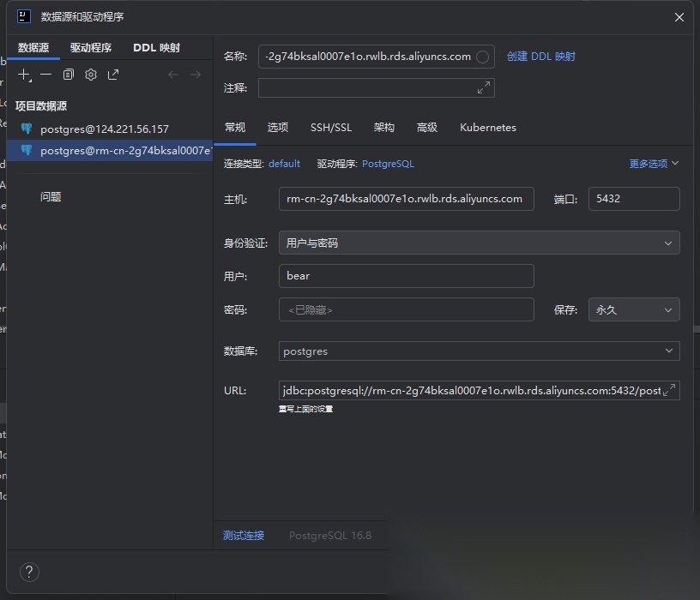Open help with the question mark icon
The image size is (700, 600).
[x=29, y=572]
